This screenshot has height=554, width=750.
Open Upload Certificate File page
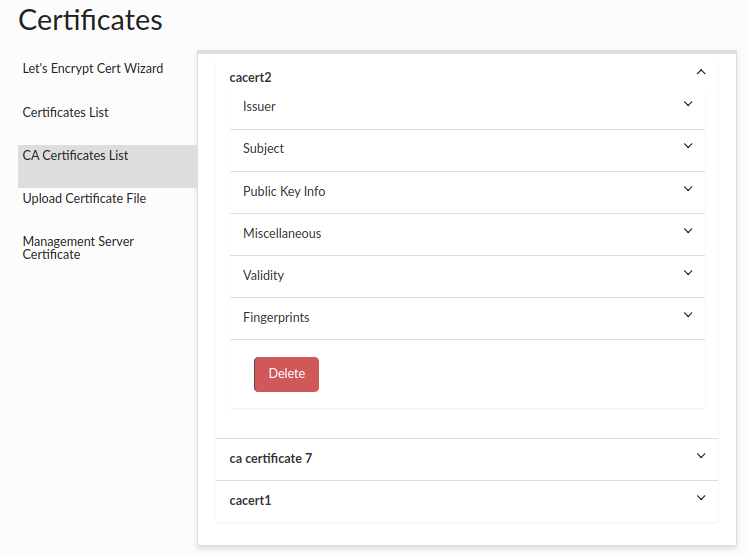click(85, 199)
